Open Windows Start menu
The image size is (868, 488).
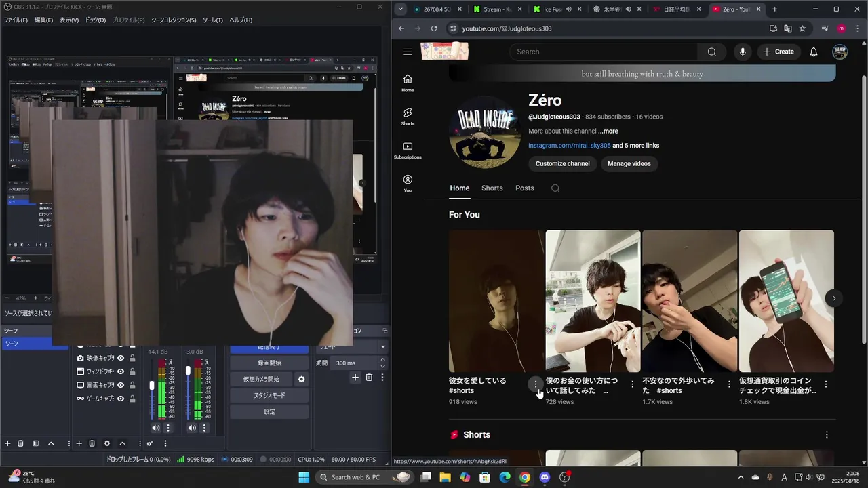click(303, 477)
